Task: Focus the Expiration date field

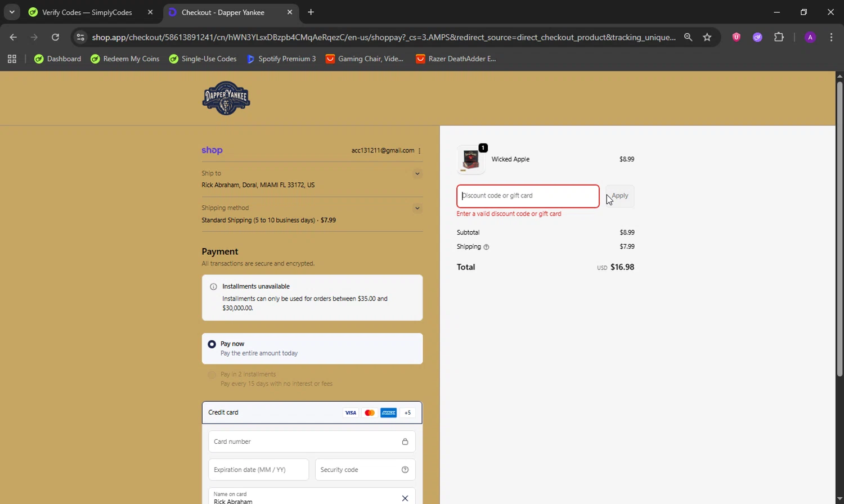Action: 258,470
